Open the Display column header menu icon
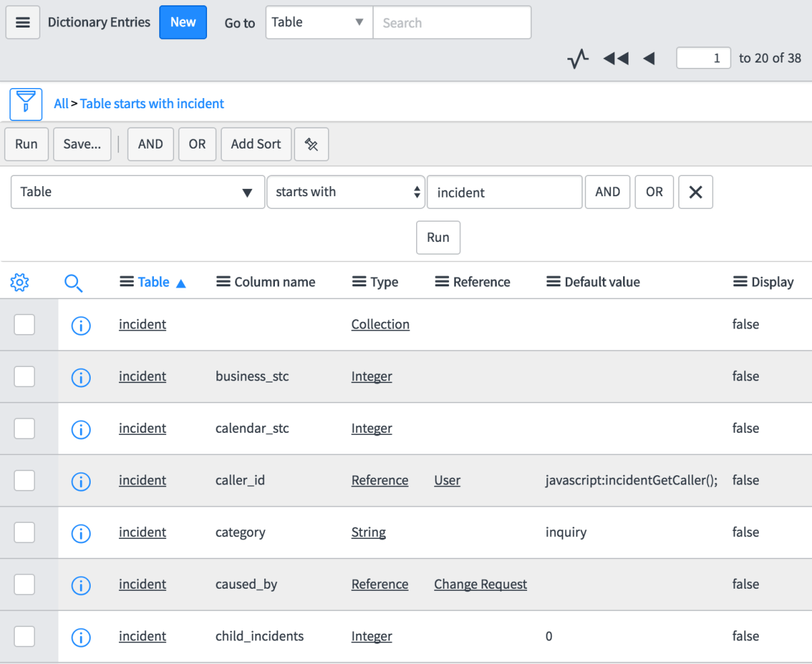Image resolution: width=812 pixels, height=664 pixels. 740,282
